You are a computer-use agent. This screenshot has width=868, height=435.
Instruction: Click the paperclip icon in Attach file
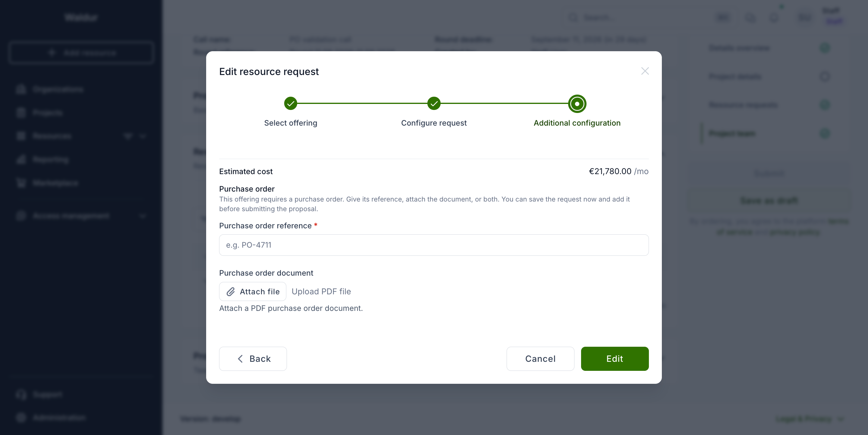pos(231,292)
